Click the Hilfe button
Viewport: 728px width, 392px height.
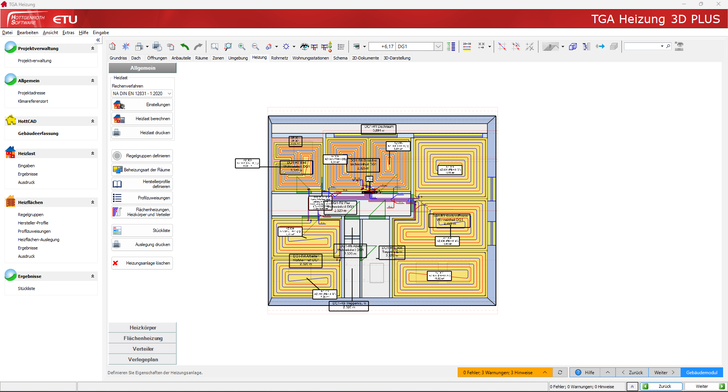(585, 372)
